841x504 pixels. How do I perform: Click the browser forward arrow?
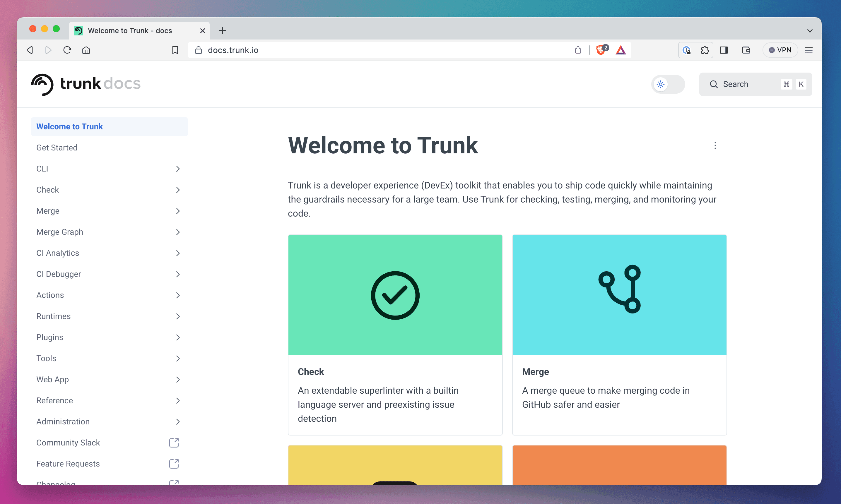click(x=48, y=50)
